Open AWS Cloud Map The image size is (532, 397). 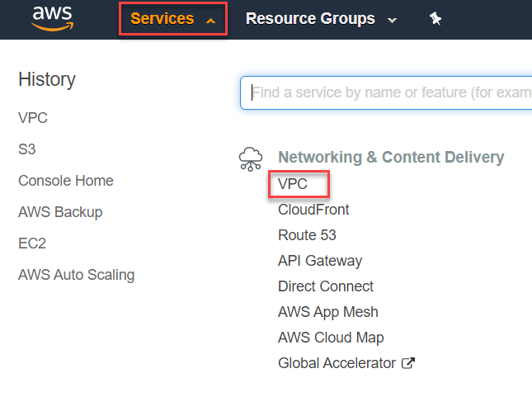pos(331,338)
